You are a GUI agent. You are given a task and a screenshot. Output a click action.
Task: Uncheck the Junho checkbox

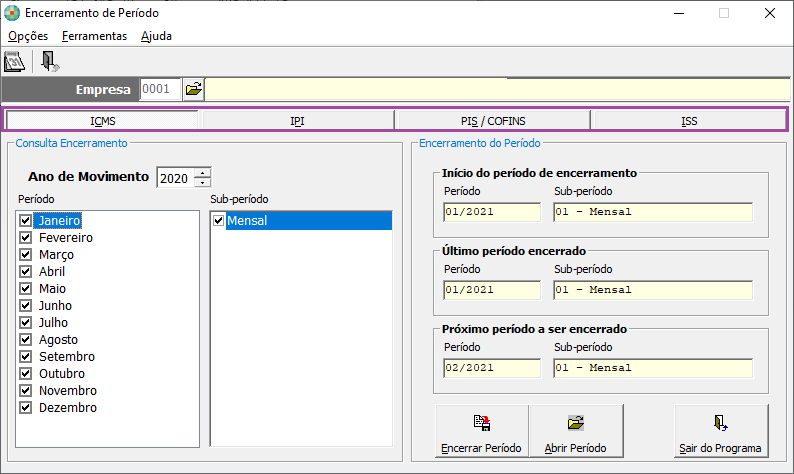[25, 305]
